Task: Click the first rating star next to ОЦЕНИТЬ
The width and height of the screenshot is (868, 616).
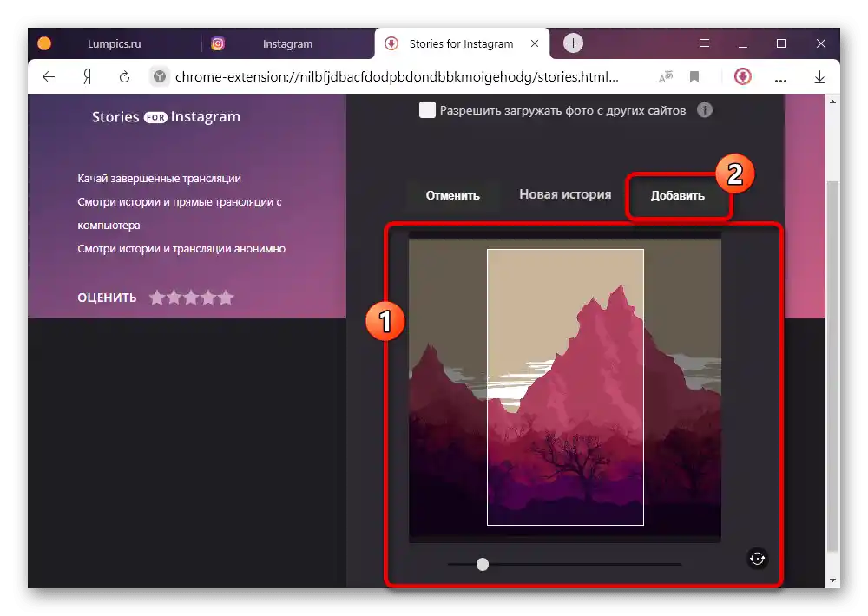Action: (x=158, y=298)
